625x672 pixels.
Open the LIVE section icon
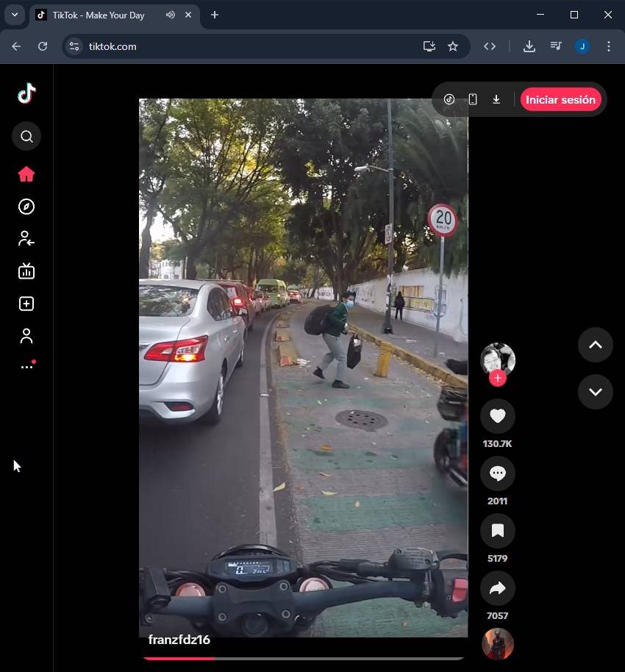(x=26, y=271)
